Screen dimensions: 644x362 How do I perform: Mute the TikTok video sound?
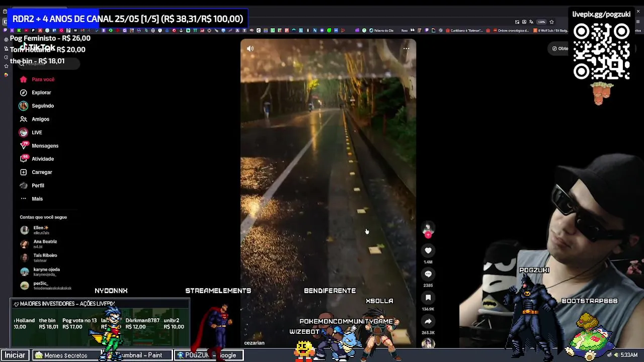click(x=250, y=49)
